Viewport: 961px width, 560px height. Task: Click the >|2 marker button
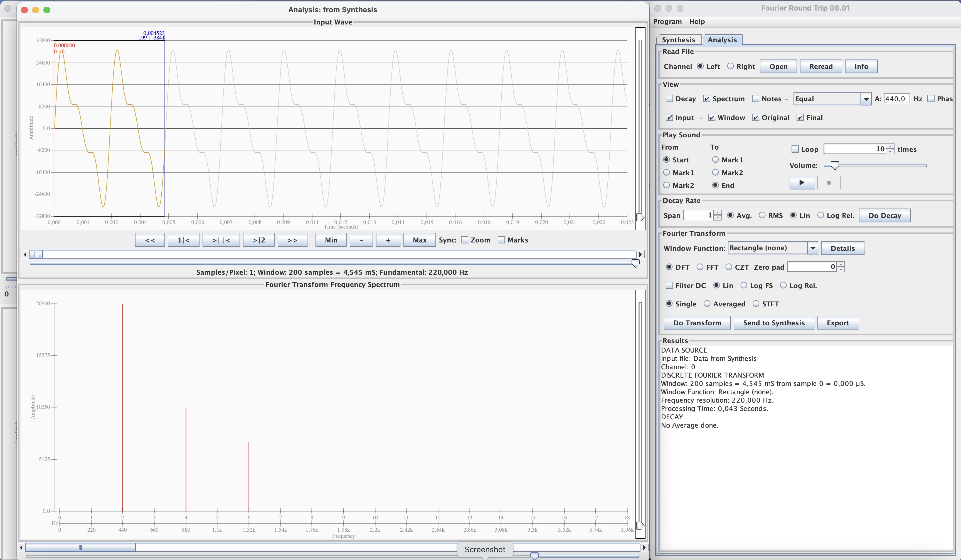258,240
